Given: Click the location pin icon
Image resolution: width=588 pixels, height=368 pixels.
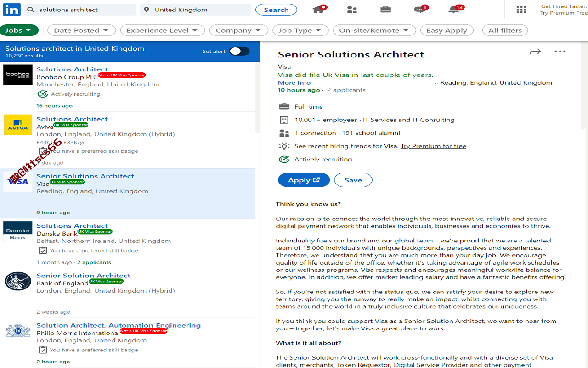Looking at the screenshot, I should coord(147,10).
